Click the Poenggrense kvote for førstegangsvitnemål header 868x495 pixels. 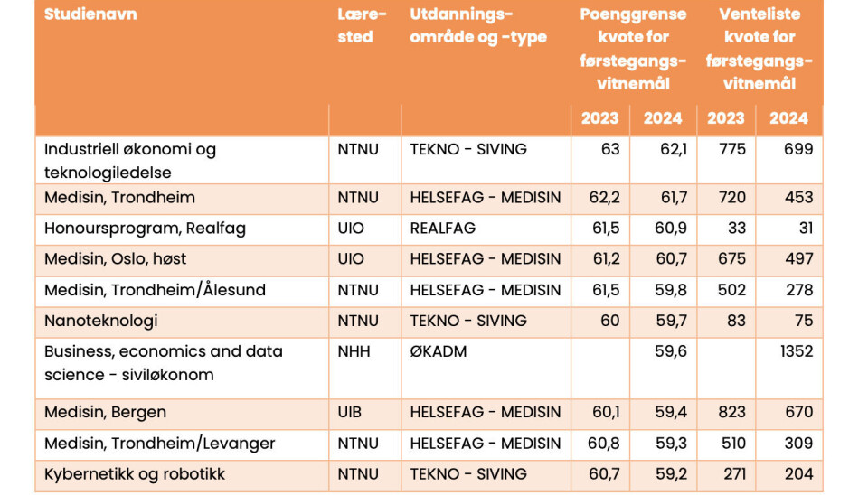[x=633, y=49]
